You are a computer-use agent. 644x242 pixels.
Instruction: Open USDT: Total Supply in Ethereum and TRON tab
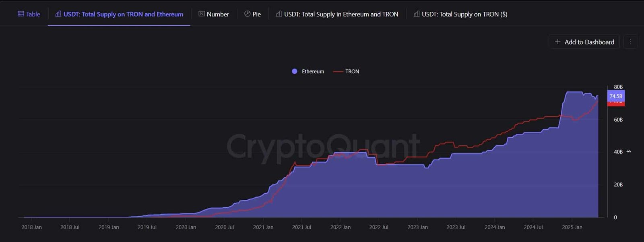(x=337, y=14)
